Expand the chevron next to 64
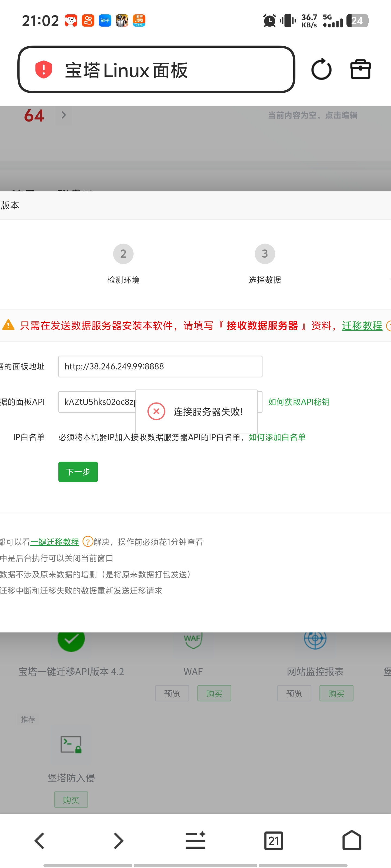 click(x=64, y=115)
